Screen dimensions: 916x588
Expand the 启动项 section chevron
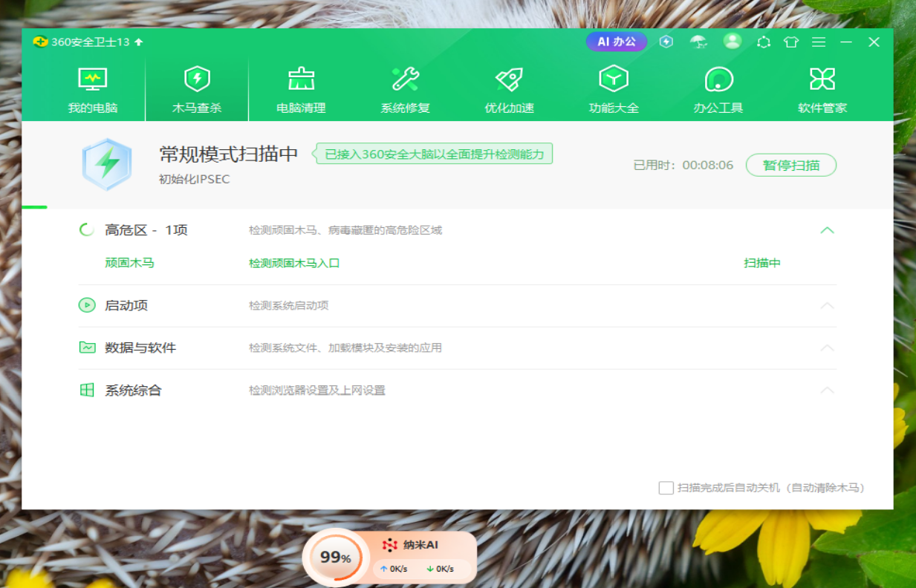point(827,305)
